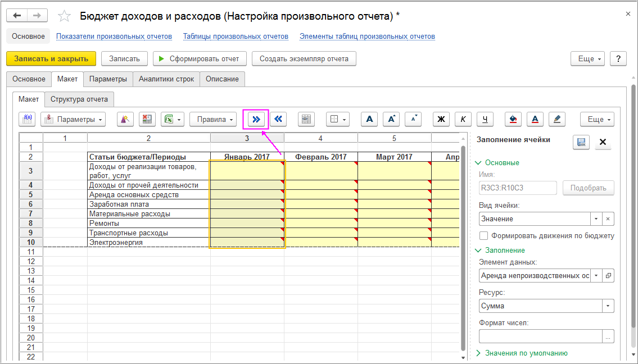Open the Таблицы произвольных отчетов link

pyautogui.click(x=236, y=36)
